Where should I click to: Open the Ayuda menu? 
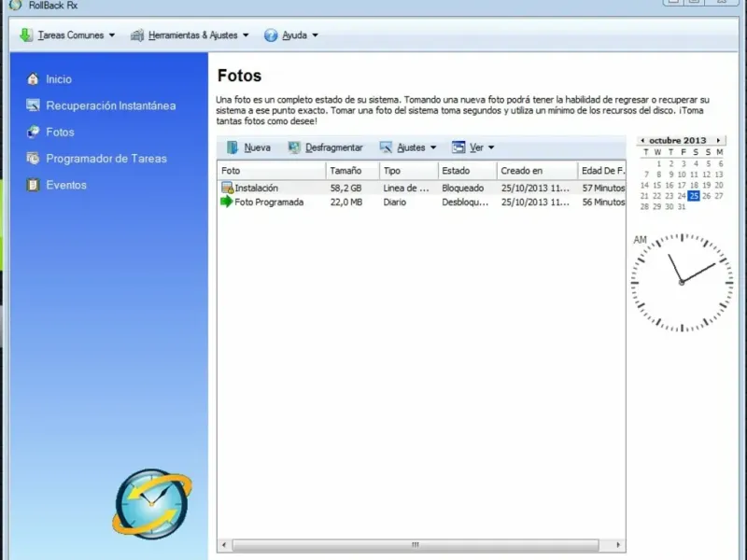click(x=291, y=35)
